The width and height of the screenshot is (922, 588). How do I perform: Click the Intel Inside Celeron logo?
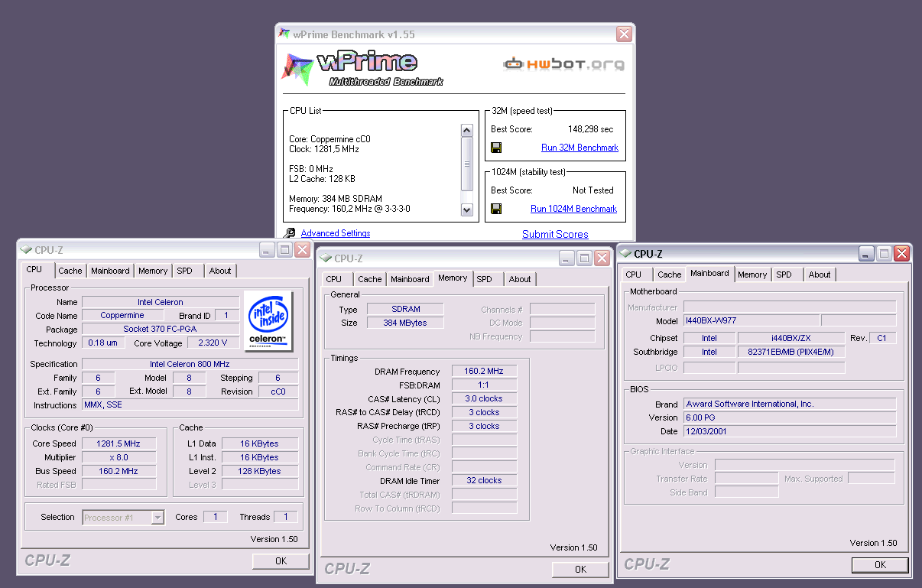(267, 321)
